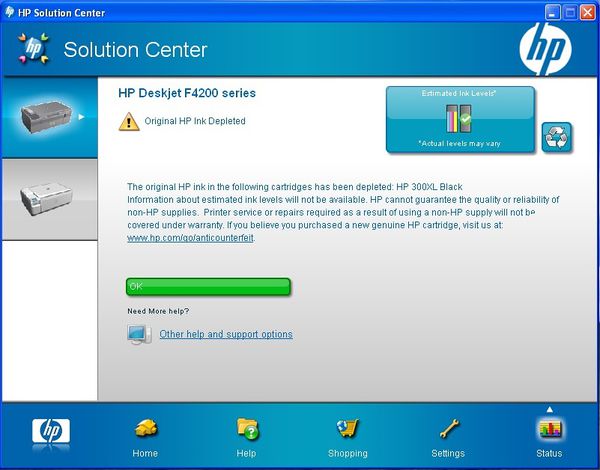The width and height of the screenshot is (600, 470).
Task: Open Settings wrench icon
Action: (448, 429)
